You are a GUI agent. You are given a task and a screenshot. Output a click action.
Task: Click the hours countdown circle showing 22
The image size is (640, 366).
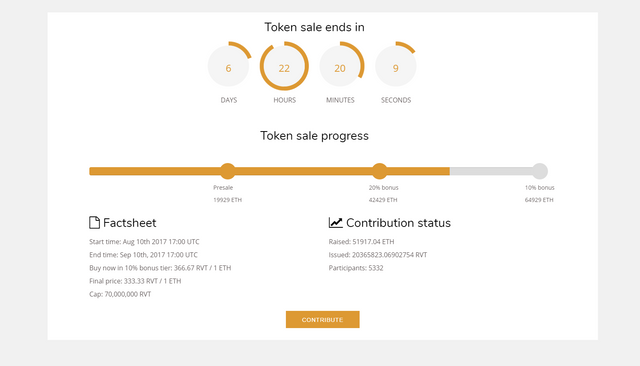click(284, 66)
